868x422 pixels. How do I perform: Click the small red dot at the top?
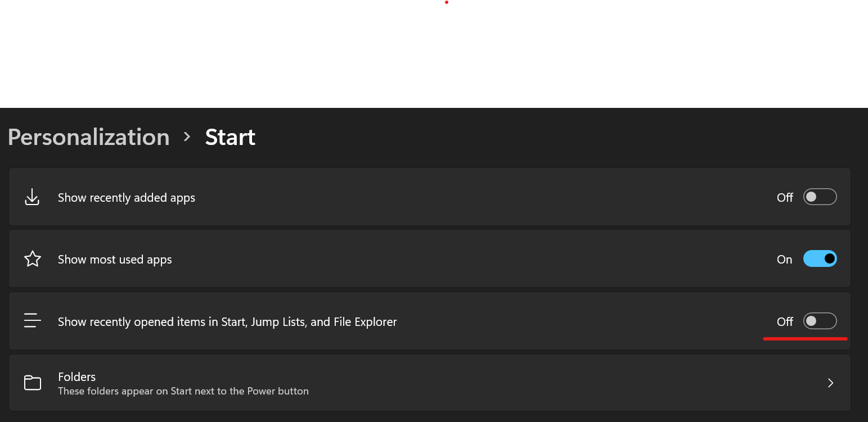[447, 2]
